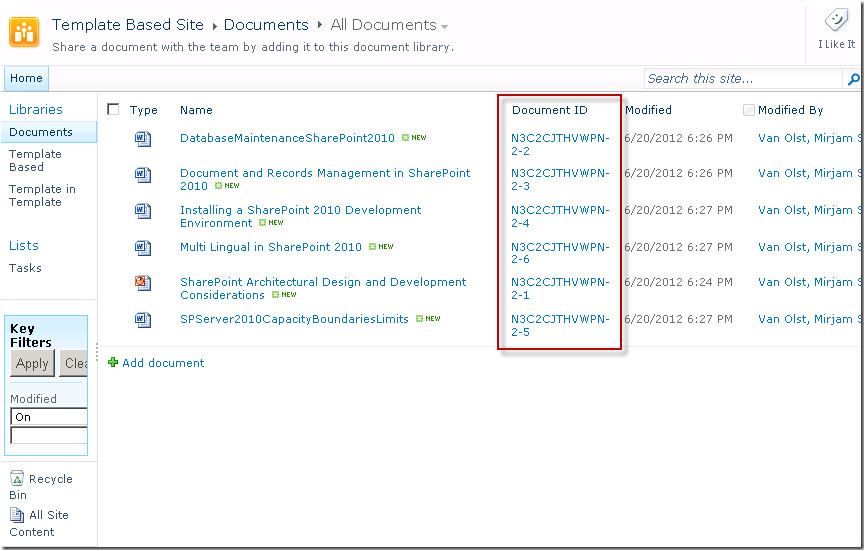This screenshot has height=551, width=865.
Task: Click the All Site Content icon
Action: [x=17, y=515]
